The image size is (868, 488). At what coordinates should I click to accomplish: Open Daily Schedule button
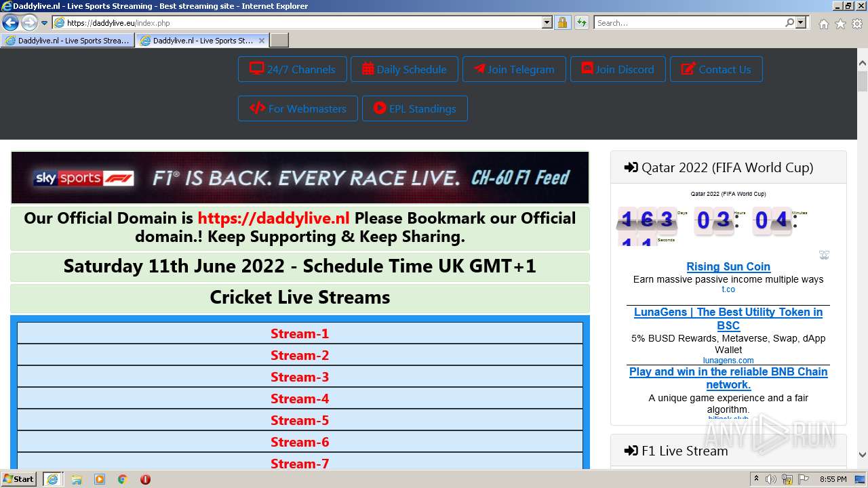coord(404,69)
